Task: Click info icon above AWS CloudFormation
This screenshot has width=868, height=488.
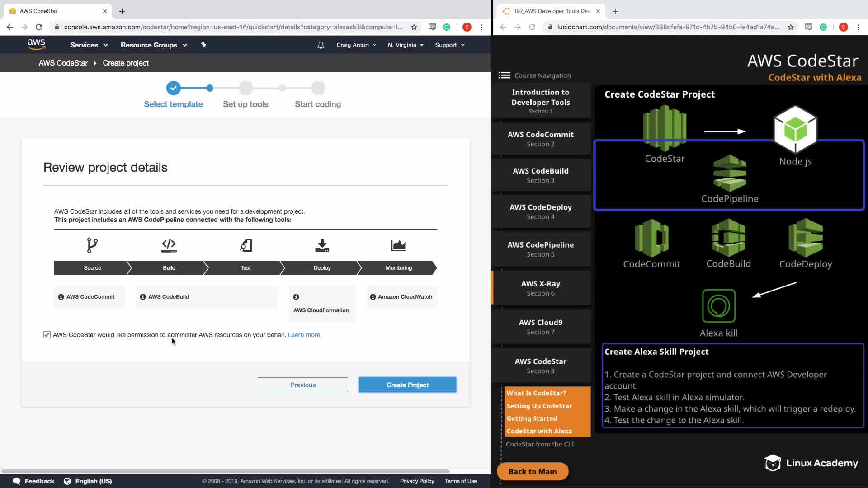Action: point(296,297)
